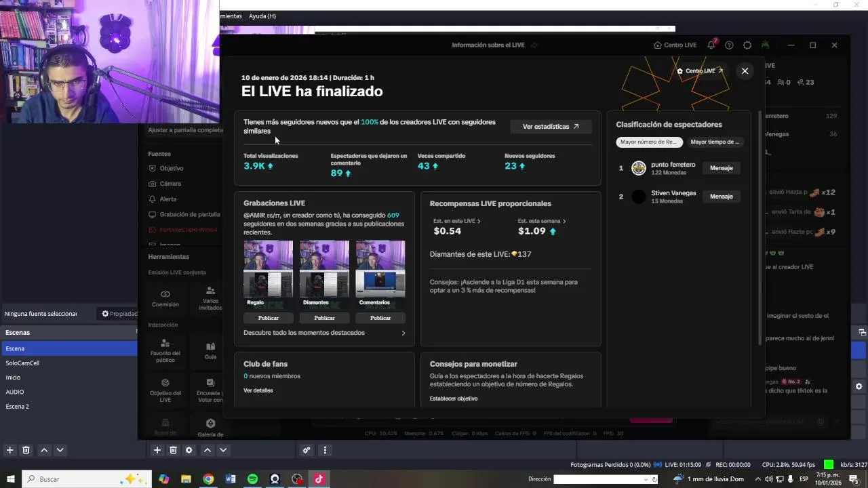Click the Propiedades gear button

coord(119,314)
